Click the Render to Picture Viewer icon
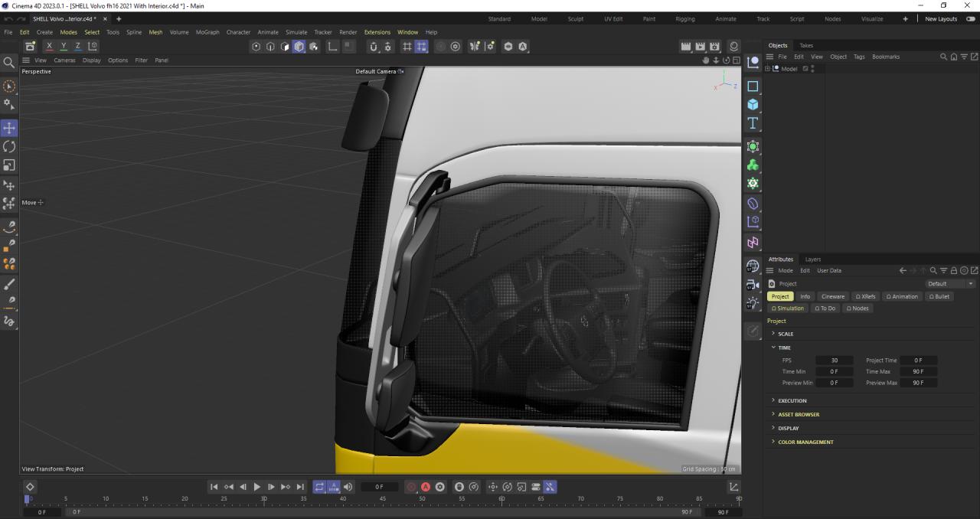980x519 pixels. 700,47
